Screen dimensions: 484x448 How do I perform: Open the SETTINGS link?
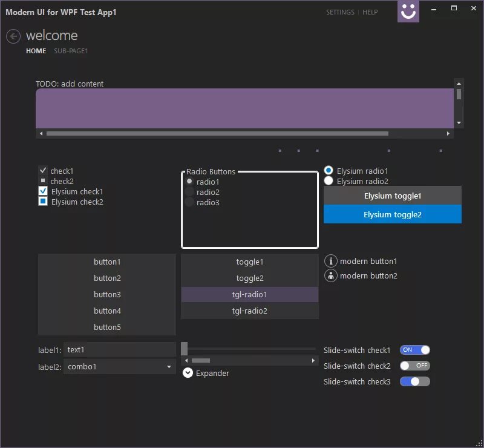point(340,12)
